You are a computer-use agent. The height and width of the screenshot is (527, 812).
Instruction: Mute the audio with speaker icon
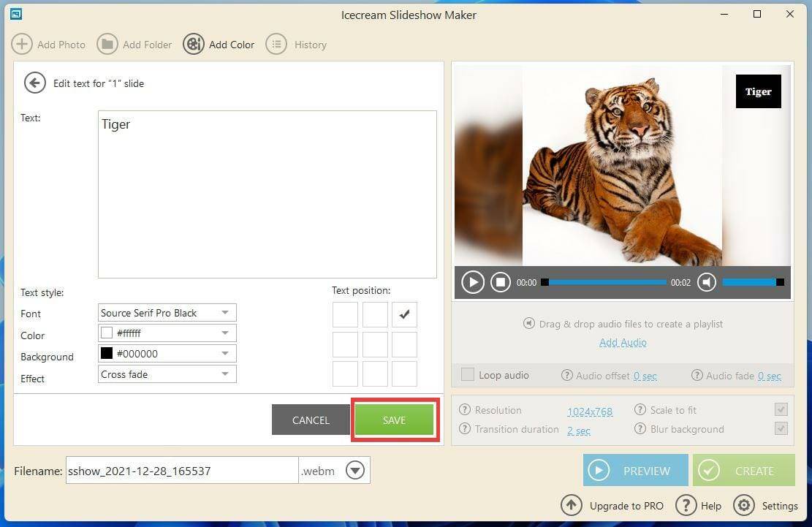[x=706, y=282]
